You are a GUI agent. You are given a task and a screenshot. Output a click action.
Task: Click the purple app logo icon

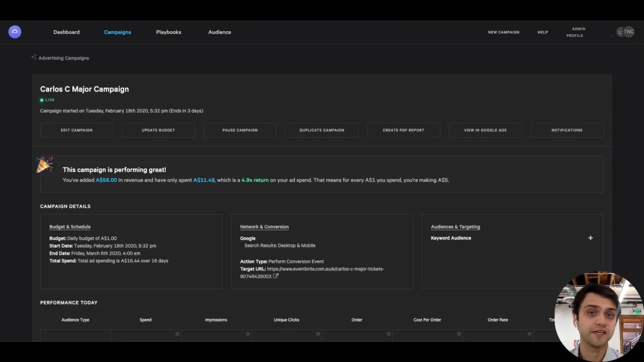[15, 32]
